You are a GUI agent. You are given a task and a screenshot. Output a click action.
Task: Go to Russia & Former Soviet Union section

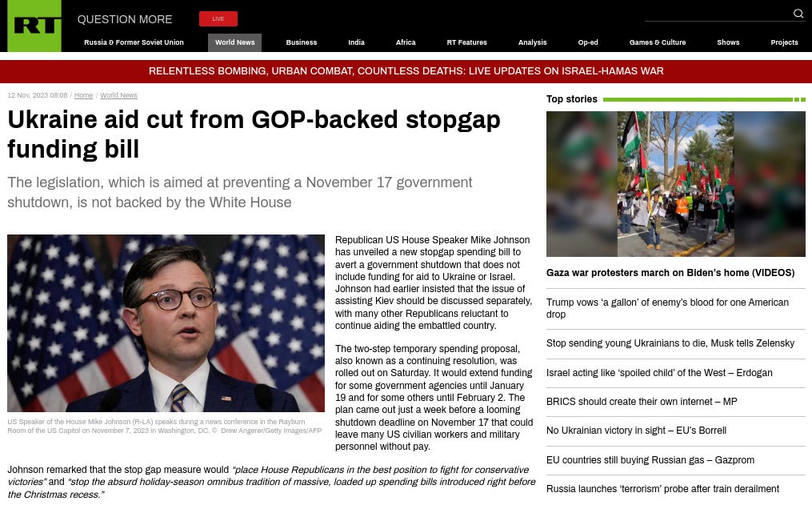coord(134,42)
